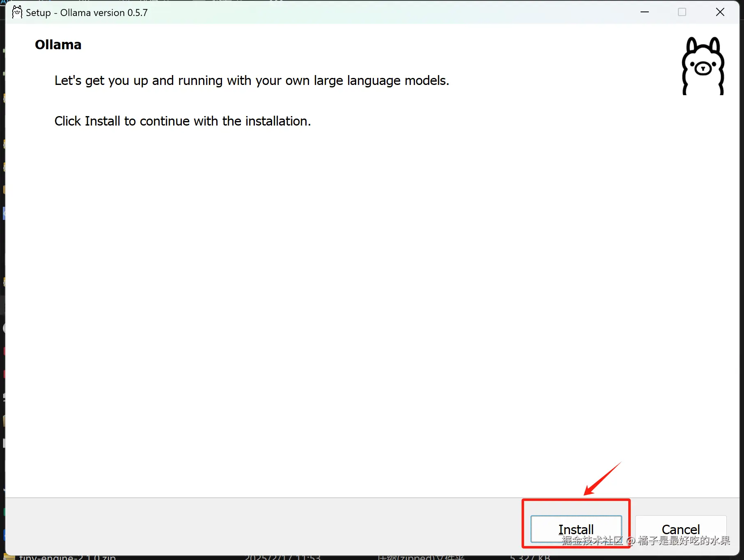Click the bold "Ollama" heading
This screenshot has width=744, height=560.
[58, 45]
